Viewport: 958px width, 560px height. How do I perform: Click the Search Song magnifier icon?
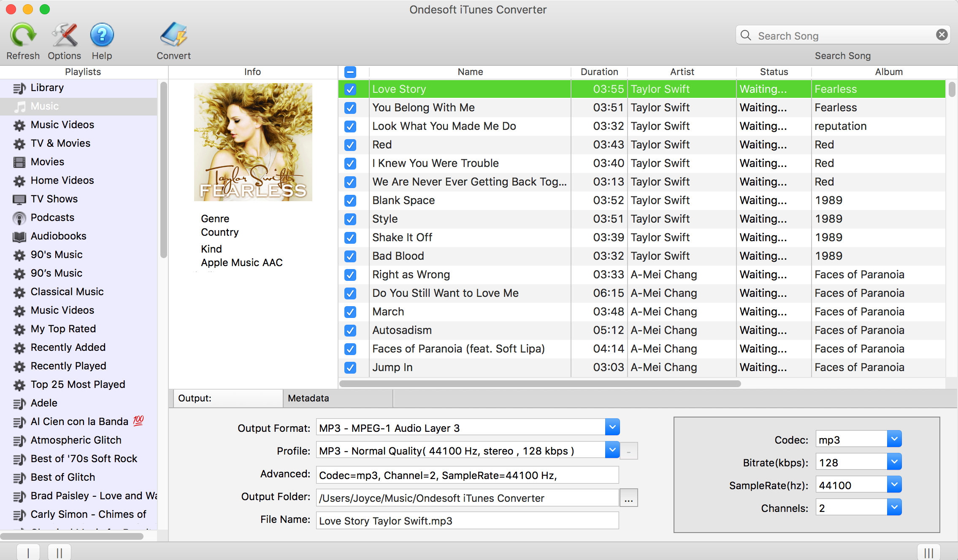[x=747, y=36]
